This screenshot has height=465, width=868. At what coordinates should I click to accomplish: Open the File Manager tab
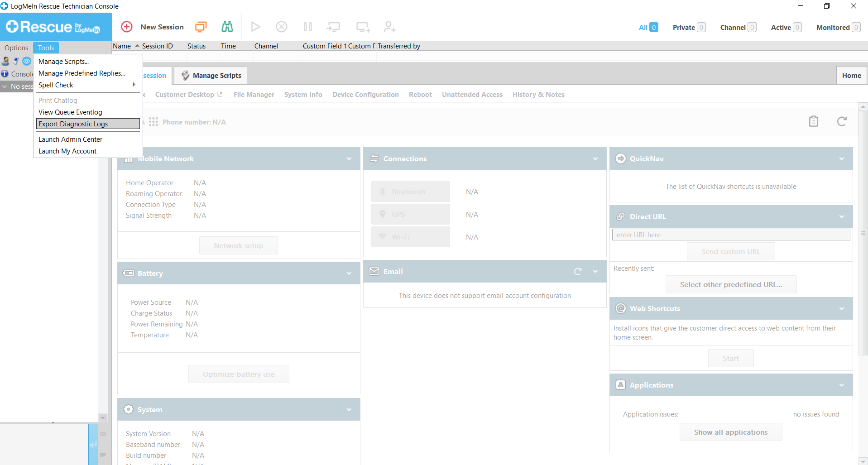pos(254,94)
